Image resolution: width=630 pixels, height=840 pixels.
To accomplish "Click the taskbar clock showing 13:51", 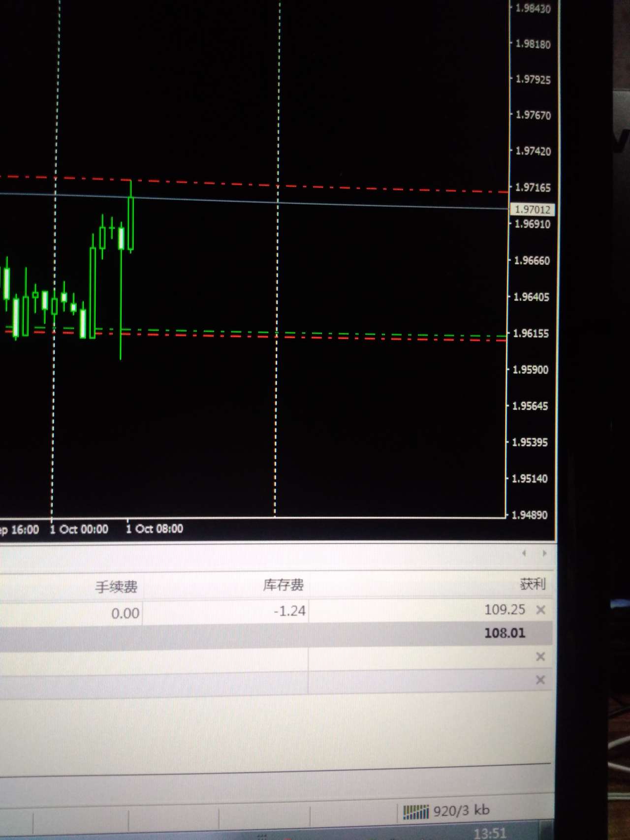I will [x=490, y=833].
